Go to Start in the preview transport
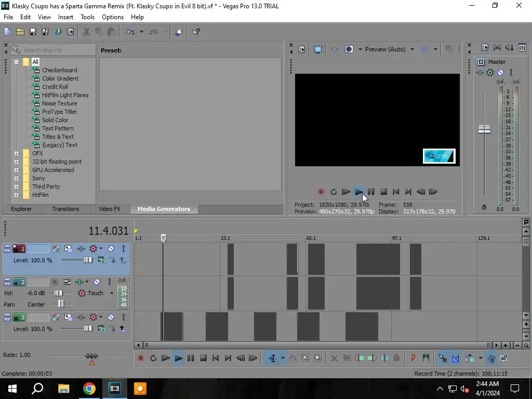Viewport: 532px width, 399px height. [395, 192]
